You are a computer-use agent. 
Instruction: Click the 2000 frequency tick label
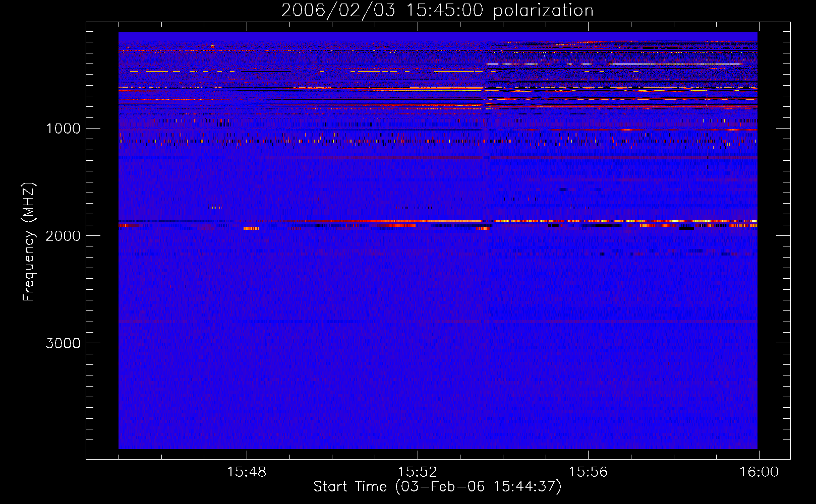[x=63, y=236]
